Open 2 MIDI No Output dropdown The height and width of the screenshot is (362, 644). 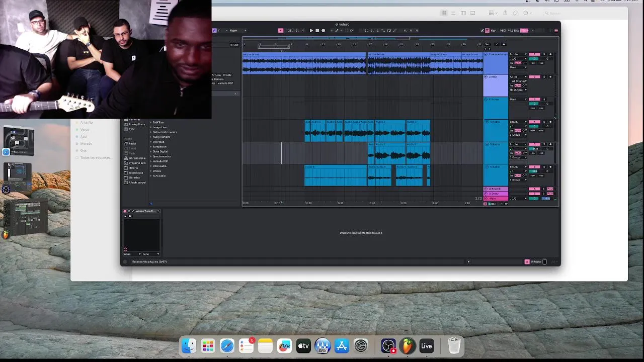click(518, 89)
